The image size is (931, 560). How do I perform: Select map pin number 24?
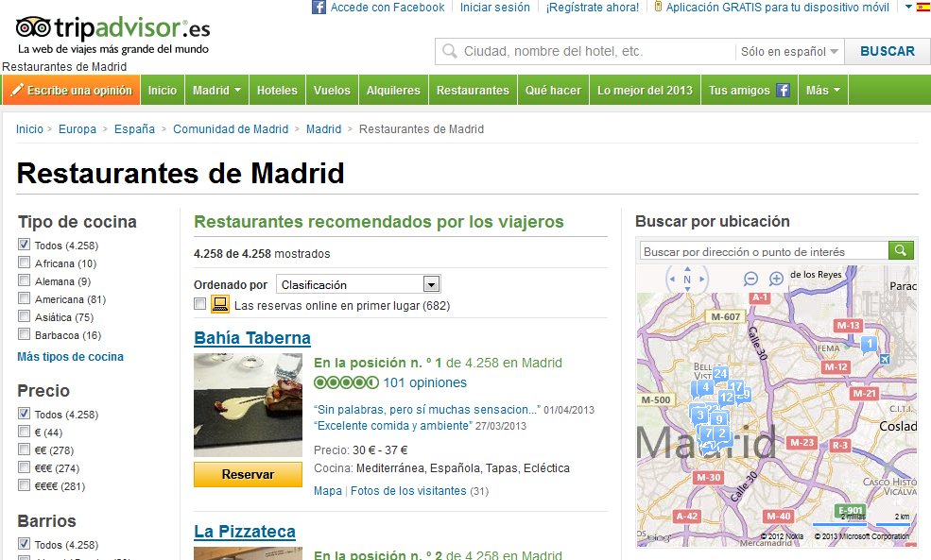[720, 374]
